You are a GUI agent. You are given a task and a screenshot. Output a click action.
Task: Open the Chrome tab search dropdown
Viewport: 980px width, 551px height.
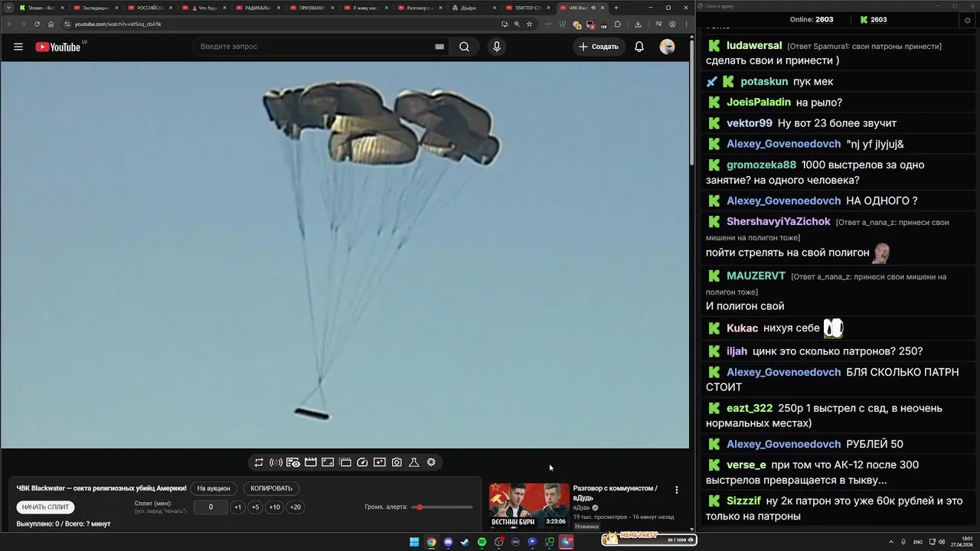tap(9, 8)
